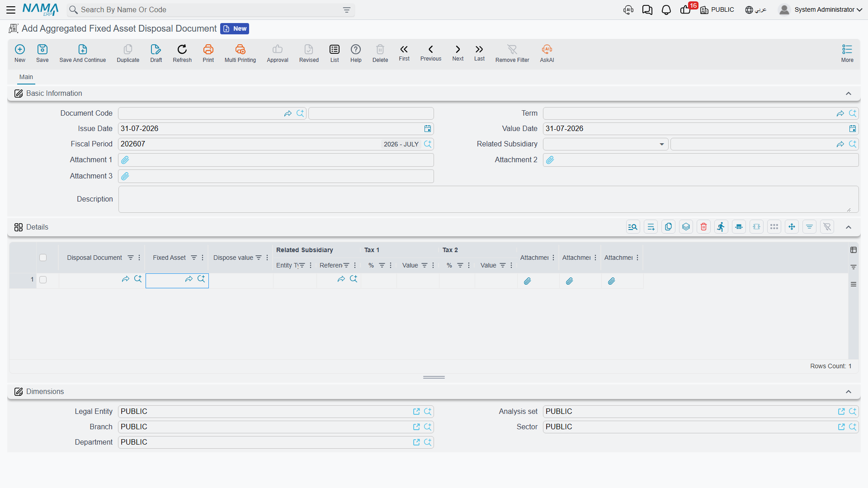This screenshot has height=488, width=868.
Task: Click the Tax 1 Value column filter
Action: [x=424, y=265]
